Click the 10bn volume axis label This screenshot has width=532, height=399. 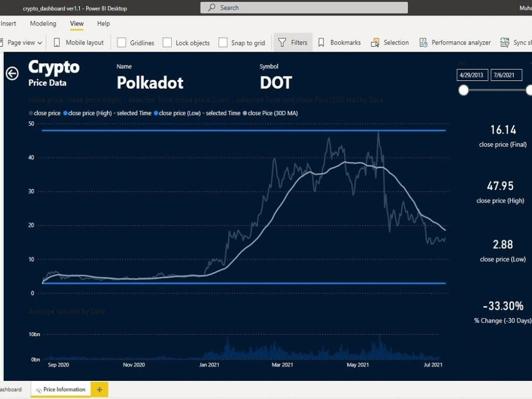[x=34, y=334]
